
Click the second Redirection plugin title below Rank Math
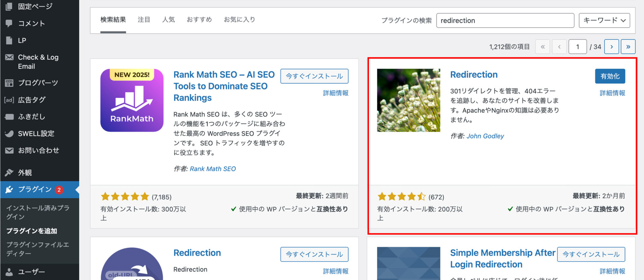[x=197, y=253]
